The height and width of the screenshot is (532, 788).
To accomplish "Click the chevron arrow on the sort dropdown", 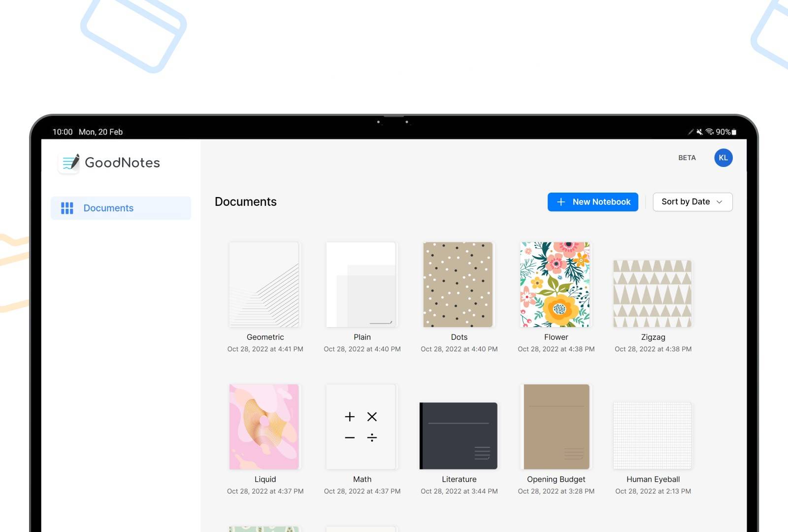I will pyautogui.click(x=719, y=202).
